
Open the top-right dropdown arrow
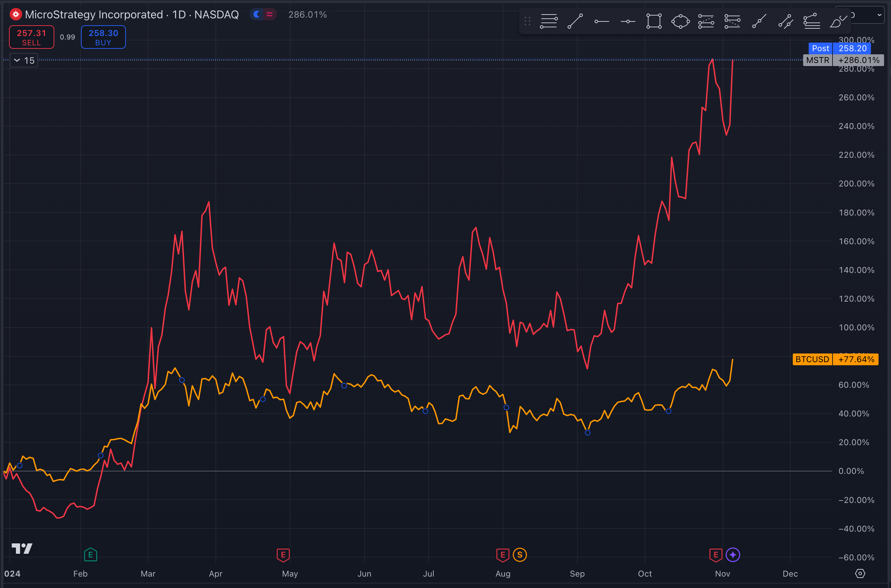coord(879,15)
